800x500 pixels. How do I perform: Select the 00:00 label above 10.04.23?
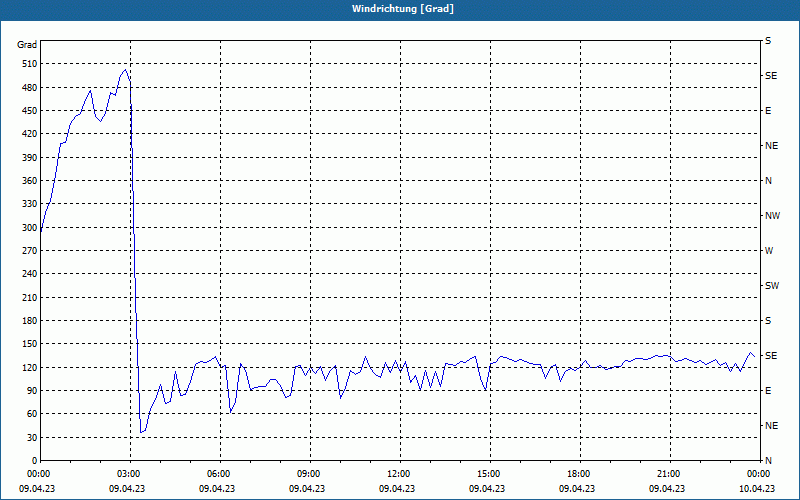coord(757,474)
